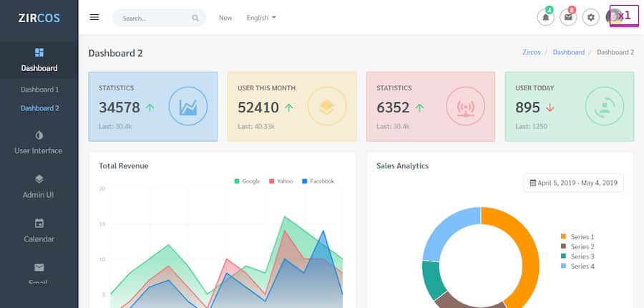Toggle the Series 4 blue legend swatch
This screenshot has width=644, height=308.
pyautogui.click(x=564, y=266)
